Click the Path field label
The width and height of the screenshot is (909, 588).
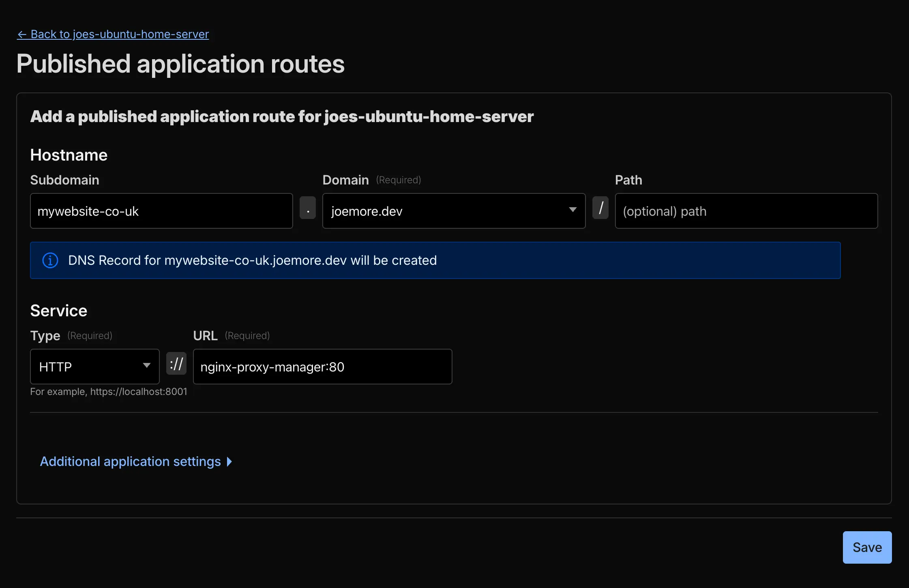pyautogui.click(x=628, y=180)
